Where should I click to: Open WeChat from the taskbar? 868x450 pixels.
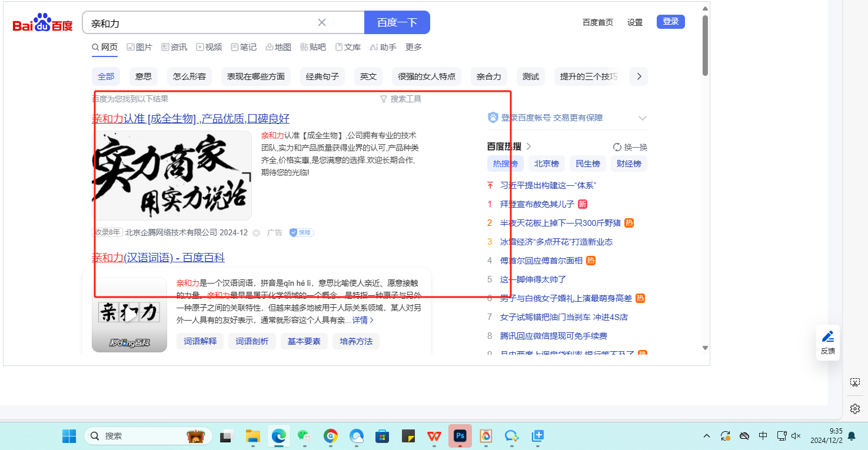tap(304, 436)
